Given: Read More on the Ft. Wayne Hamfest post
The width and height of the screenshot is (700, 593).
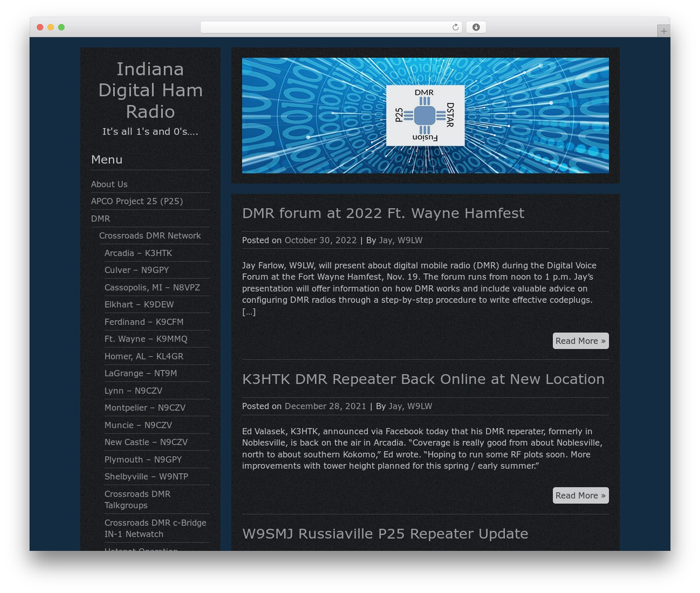Looking at the screenshot, I should coord(580,341).
